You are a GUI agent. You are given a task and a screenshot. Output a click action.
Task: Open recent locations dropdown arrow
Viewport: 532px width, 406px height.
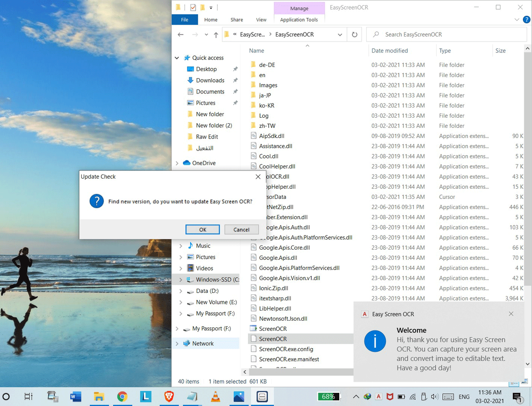206,35
